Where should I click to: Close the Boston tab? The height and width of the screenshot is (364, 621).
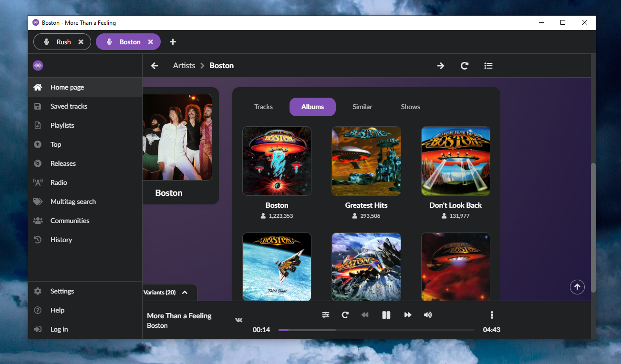151,42
